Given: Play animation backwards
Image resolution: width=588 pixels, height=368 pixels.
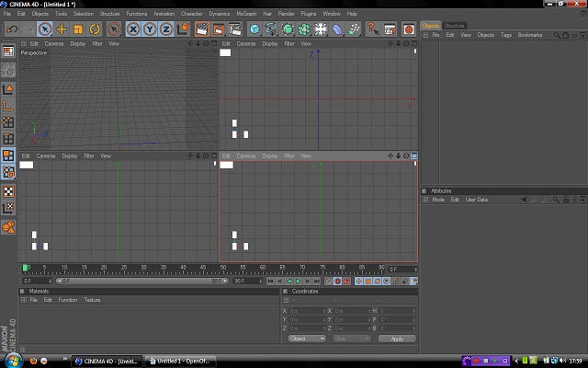Looking at the screenshot, I should 288,281.
